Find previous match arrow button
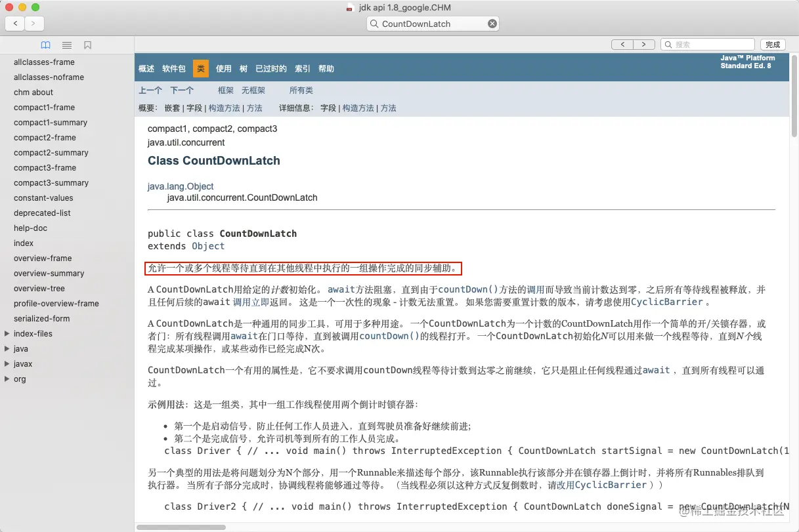The width and height of the screenshot is (799, 532). [x=622, y=45]
